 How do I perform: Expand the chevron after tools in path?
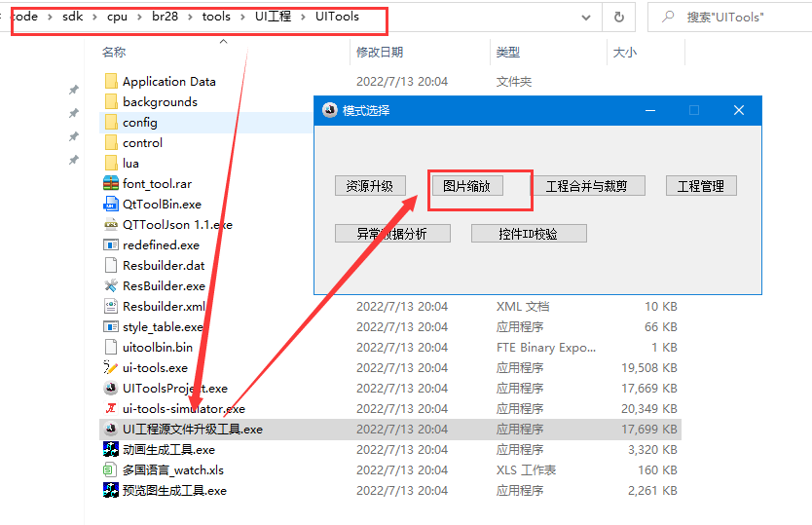[x=242, y=18]
